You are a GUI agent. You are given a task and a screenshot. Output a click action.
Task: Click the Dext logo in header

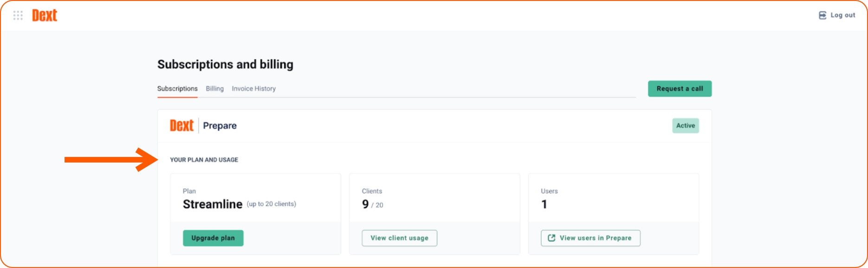(x=45, y=15)
